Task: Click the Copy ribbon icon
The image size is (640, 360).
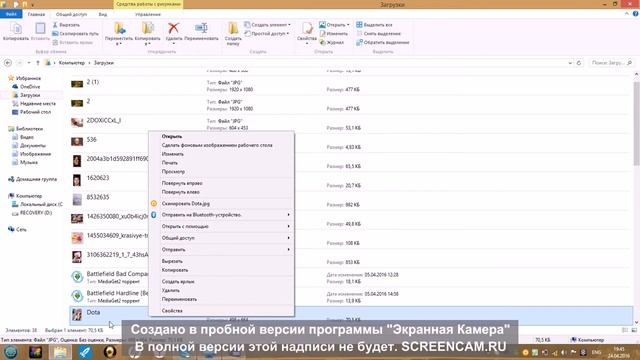Action: coord(16,29)
